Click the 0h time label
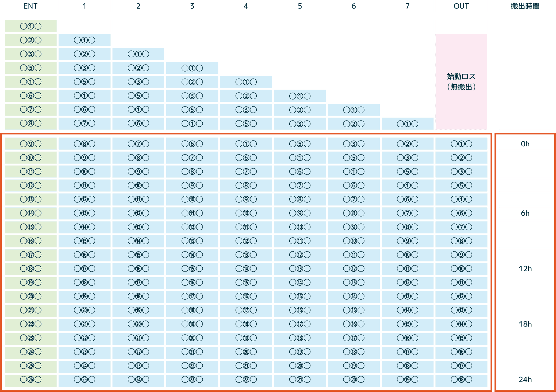 [x=525, y=144]
